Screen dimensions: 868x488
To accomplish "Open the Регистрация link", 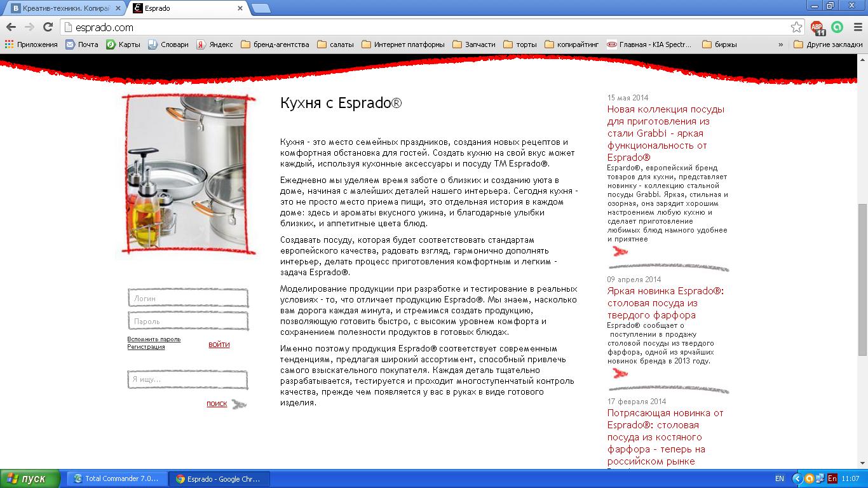I will [146, 347].
